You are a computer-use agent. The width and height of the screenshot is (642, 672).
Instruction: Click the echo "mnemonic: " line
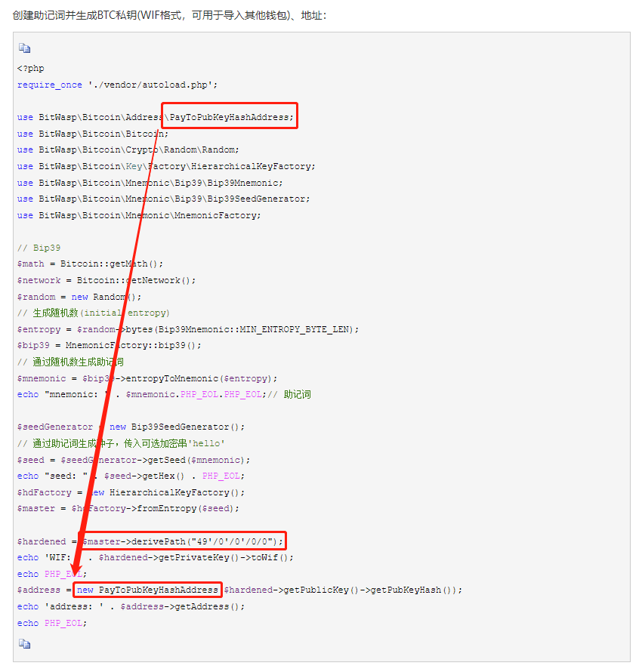(164, 395)
